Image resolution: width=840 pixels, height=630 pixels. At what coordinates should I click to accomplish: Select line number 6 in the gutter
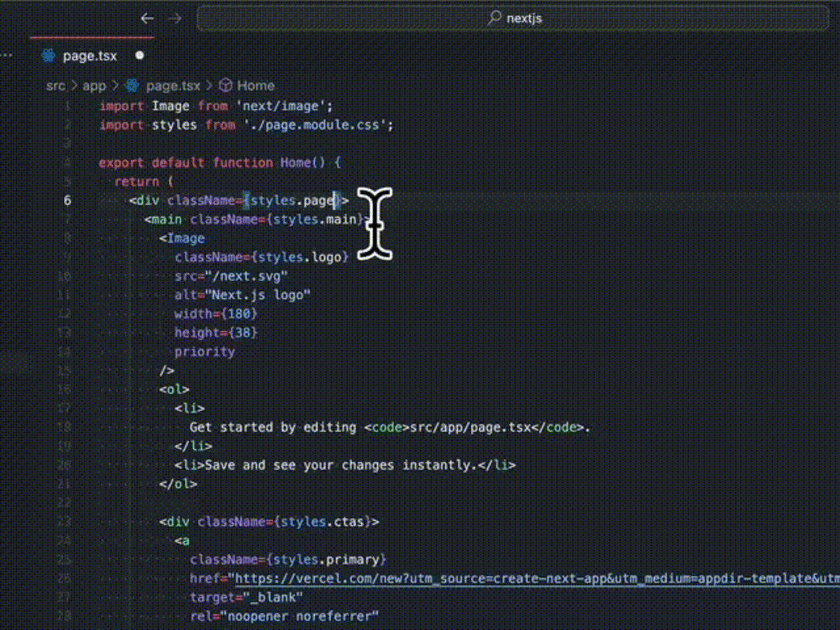67,200
